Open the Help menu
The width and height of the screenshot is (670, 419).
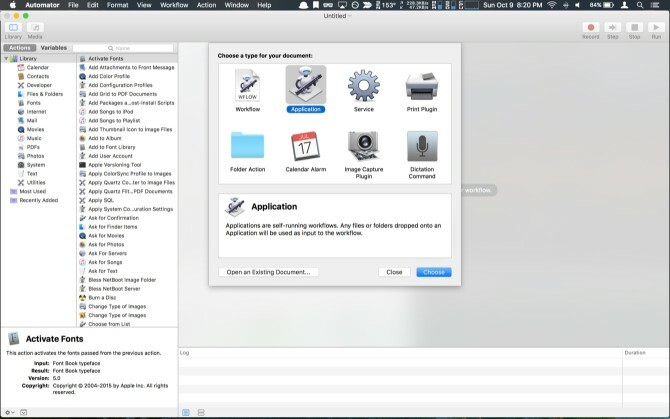[264, 5]
